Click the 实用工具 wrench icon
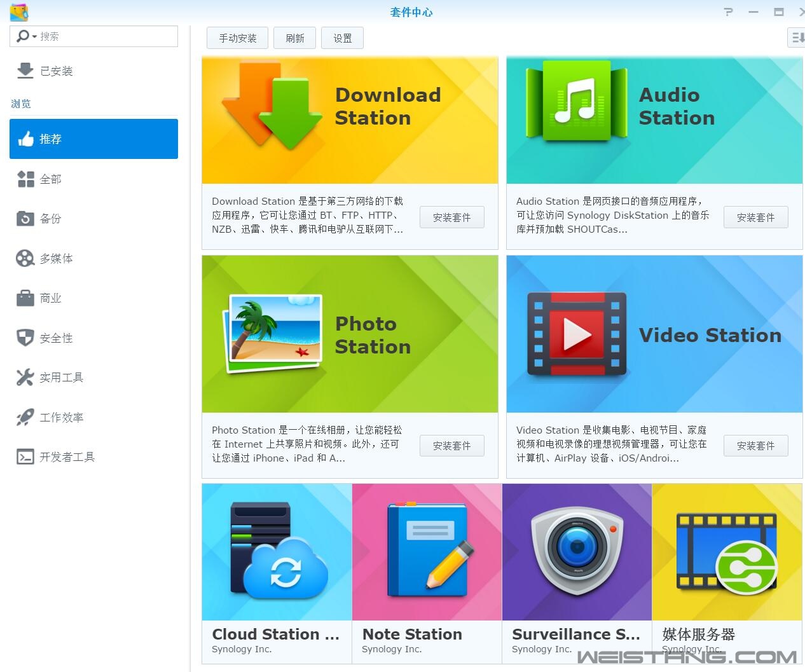 (x=25, y=377)
